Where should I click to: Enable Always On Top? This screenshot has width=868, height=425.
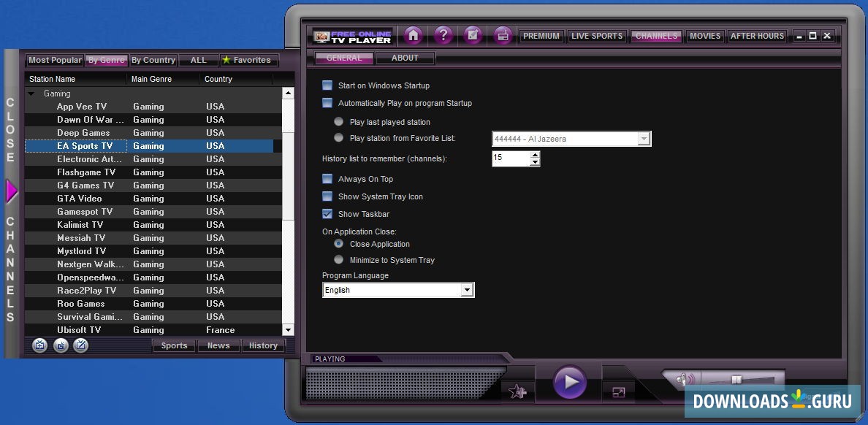[327, 178]
